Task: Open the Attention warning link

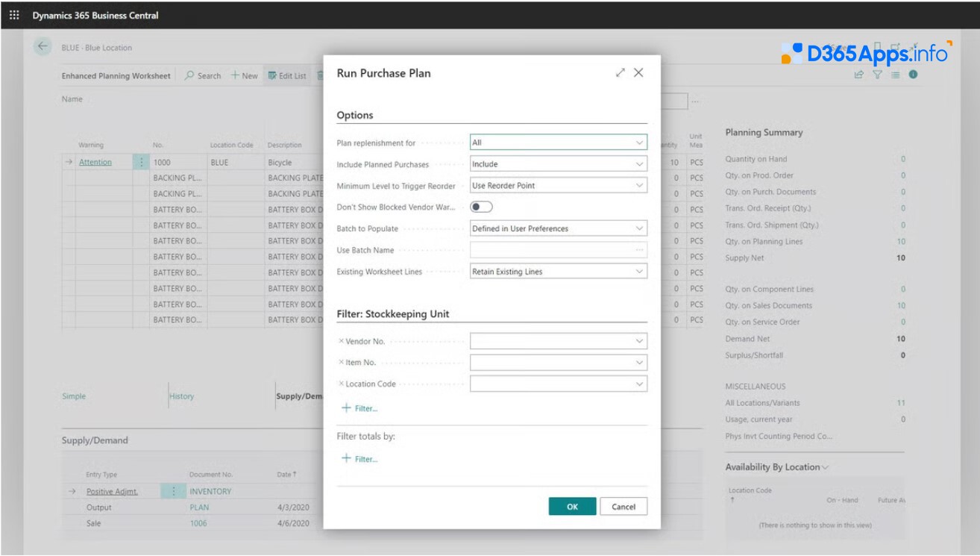Action: click(x=95, y=162)
